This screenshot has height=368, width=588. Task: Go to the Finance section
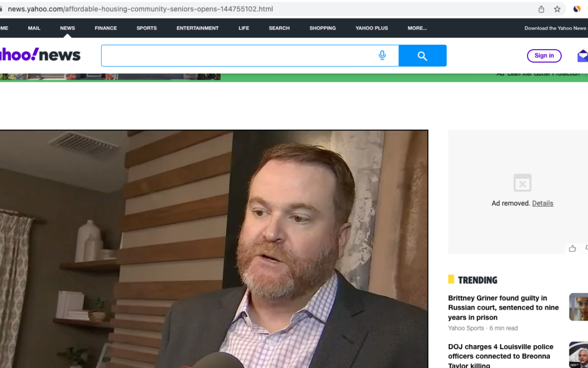pyautogui.click(x=106, y=28)
